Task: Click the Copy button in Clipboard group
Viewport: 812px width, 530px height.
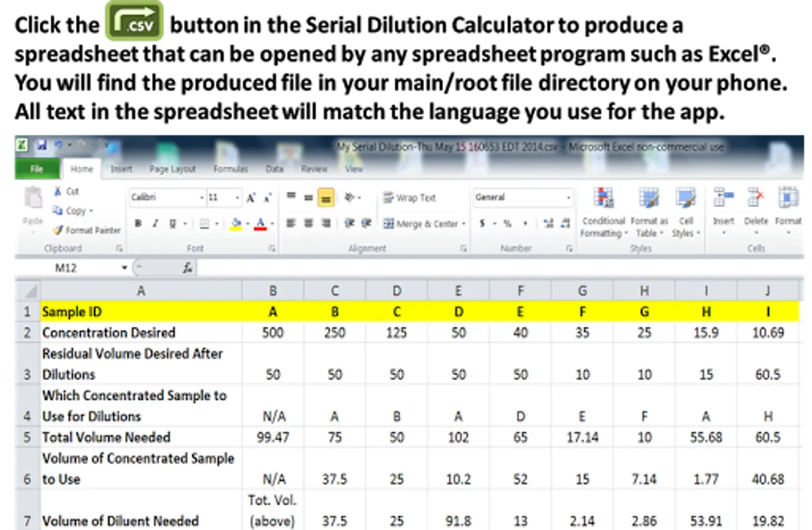Action: tap(72, 210)
